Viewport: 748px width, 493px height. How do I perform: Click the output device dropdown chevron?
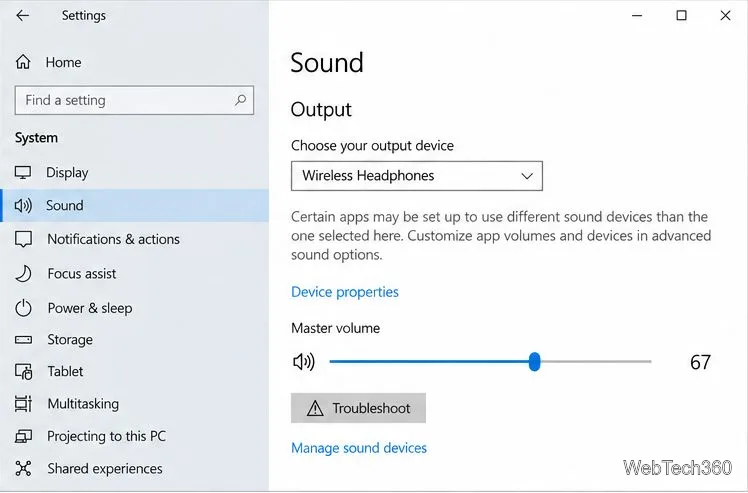(527, 176)
